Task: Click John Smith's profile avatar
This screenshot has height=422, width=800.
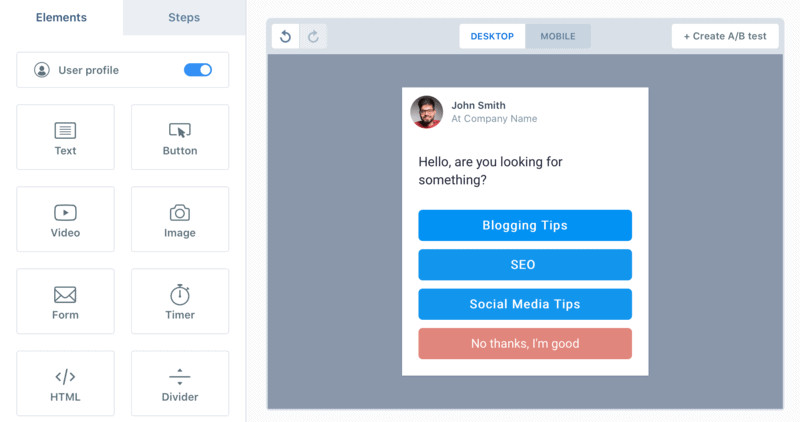Action: [427, 112]
